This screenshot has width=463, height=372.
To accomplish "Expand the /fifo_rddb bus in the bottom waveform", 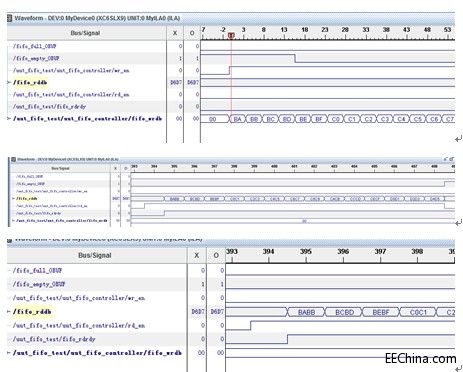I will click(x=9, y=312).
